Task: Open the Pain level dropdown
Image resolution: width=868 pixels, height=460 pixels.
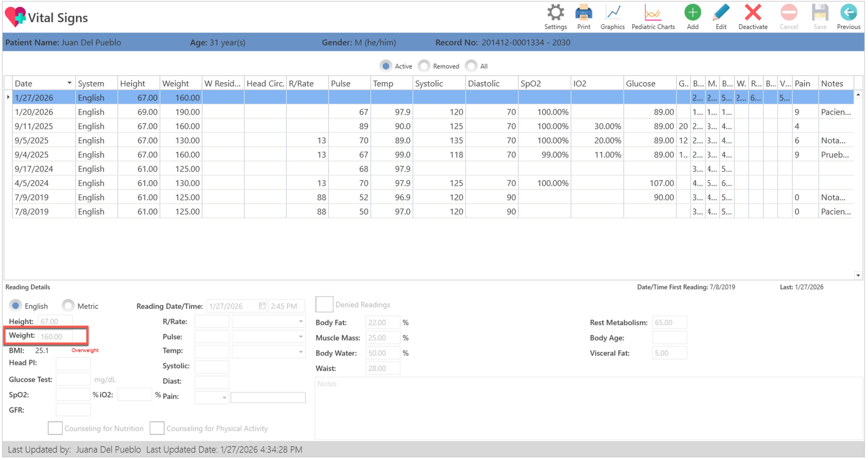Action: pos(224,398)
